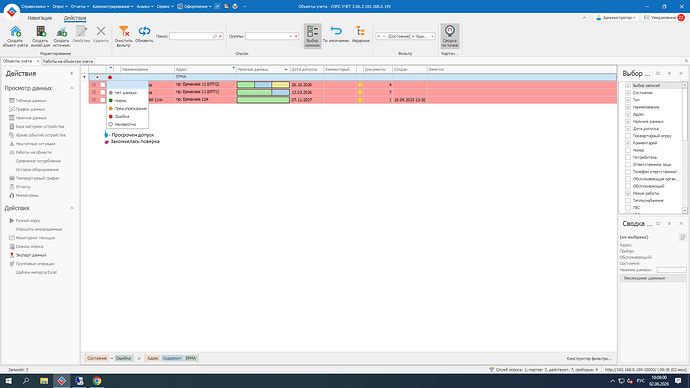The image size is (690, 388).
Task: Click the Очистить фильтр funnel icon
Action: pyautogui.click(x=124, y=31)
